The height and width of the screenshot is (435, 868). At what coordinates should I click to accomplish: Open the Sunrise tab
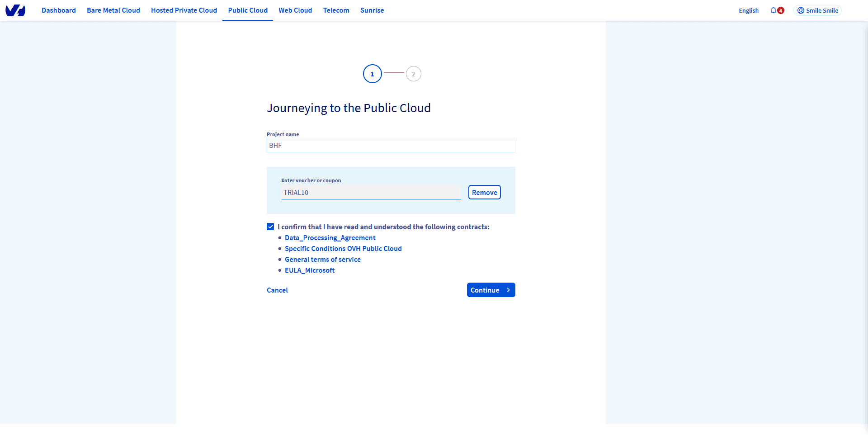coord(372,10)
